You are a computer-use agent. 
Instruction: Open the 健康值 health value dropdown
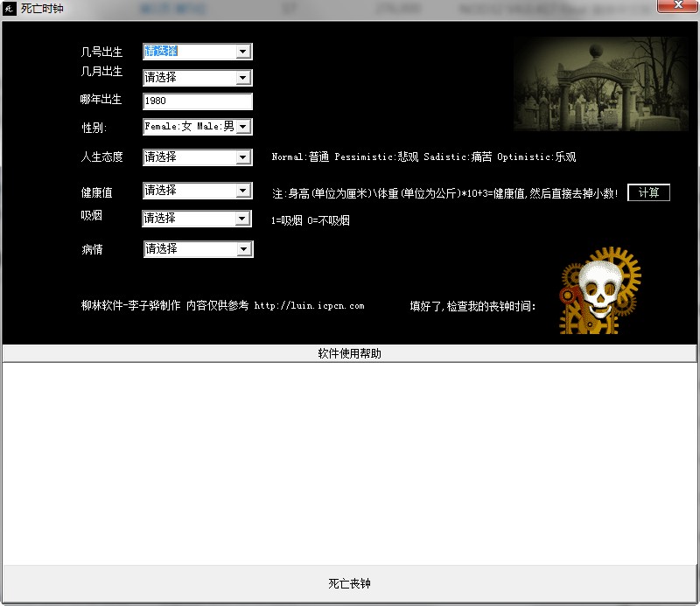click(243, 191)
